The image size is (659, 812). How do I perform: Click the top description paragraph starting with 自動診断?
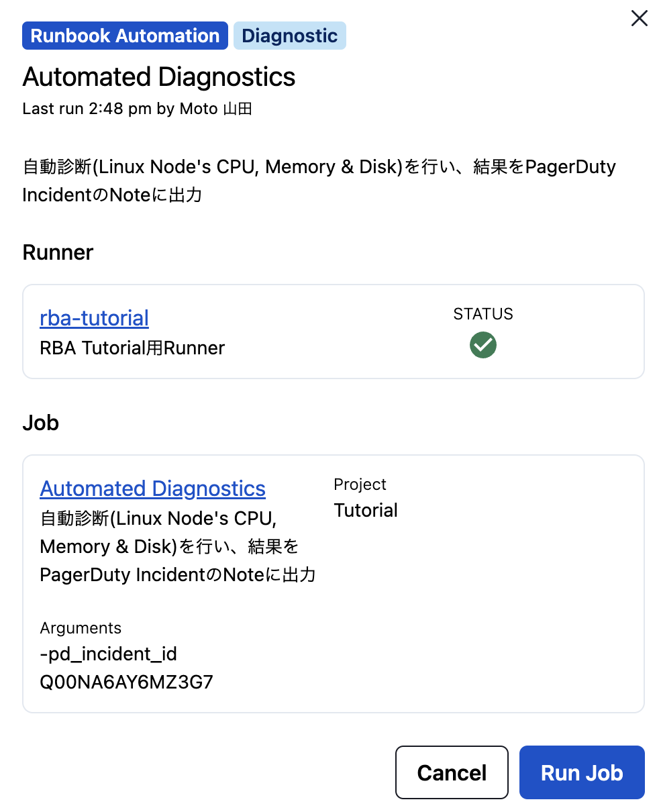(319, 181)
